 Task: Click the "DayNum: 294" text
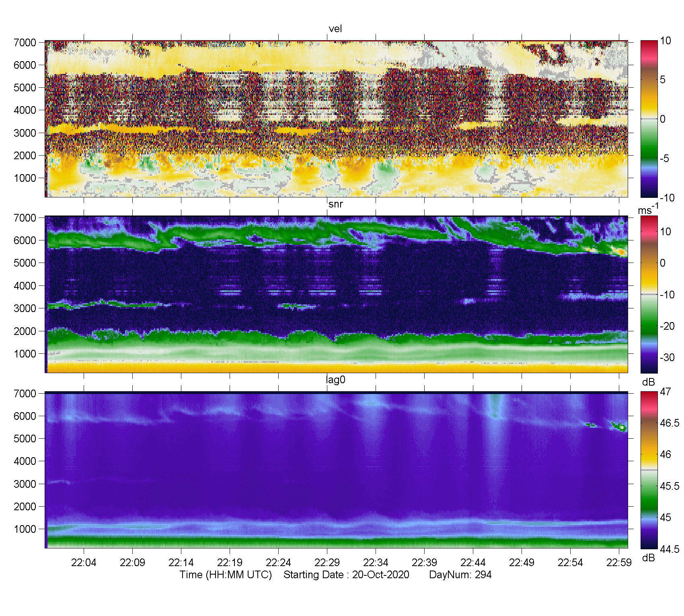click(460, 575)
